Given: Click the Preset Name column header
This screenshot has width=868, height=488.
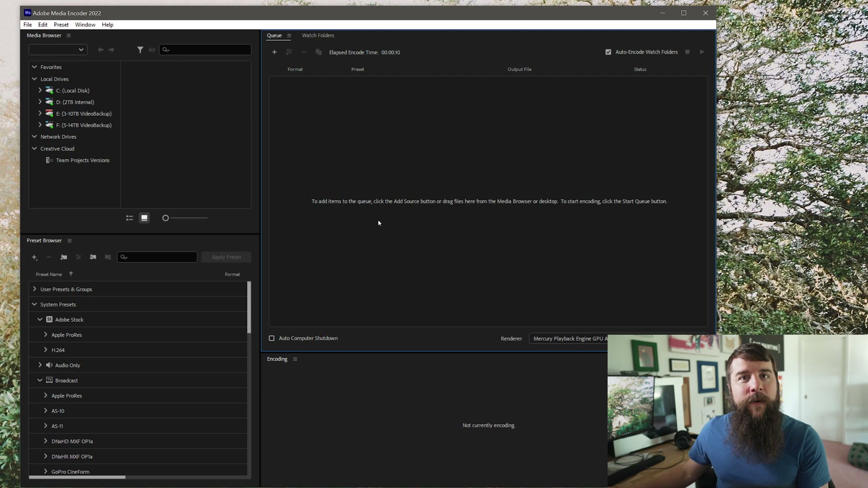Looking at the screenshot, I should (49, 274).
